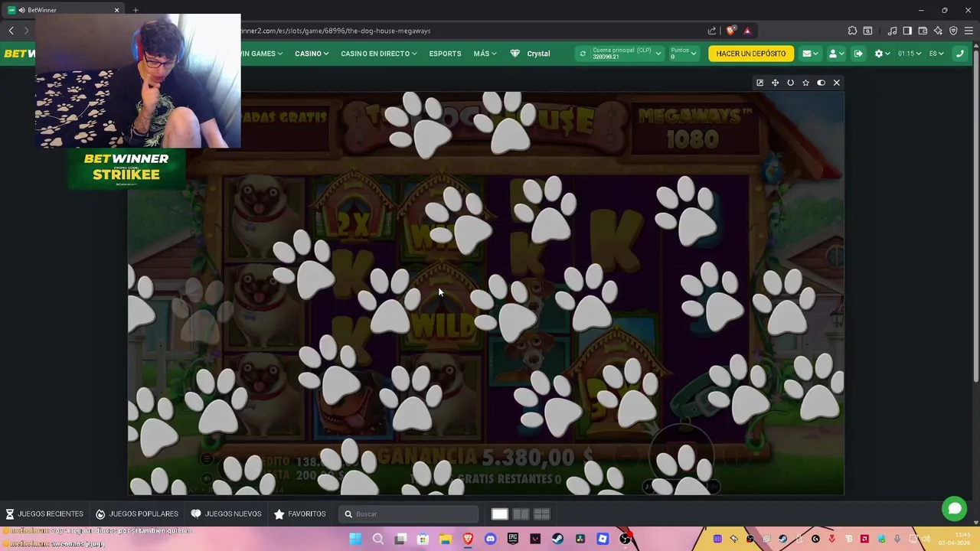980x551 pixels.
Task: Open Brave Rewards triangle icon
Action: (x=747, y=31)
